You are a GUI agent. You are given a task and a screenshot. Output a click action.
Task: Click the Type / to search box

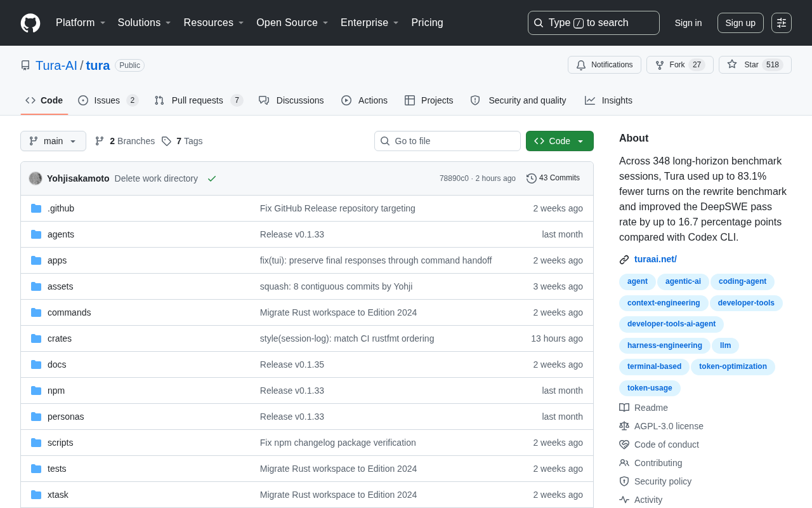(594, 23)
